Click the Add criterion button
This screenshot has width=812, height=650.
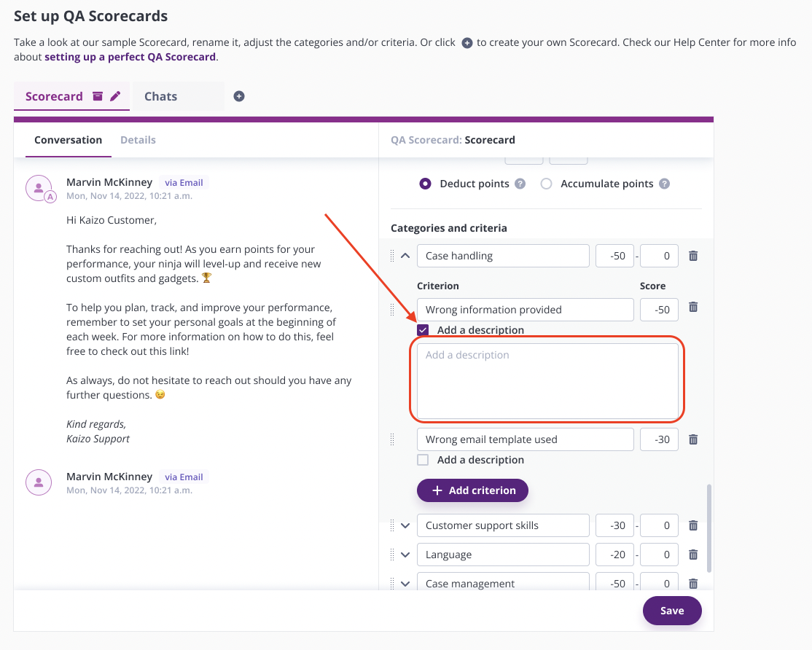(472, 490)
